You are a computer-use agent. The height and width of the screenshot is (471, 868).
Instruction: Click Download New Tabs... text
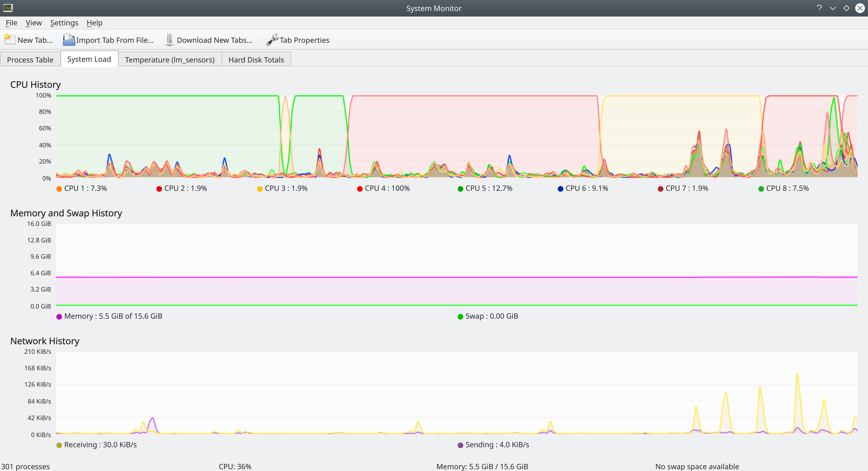tap(215, 40)
